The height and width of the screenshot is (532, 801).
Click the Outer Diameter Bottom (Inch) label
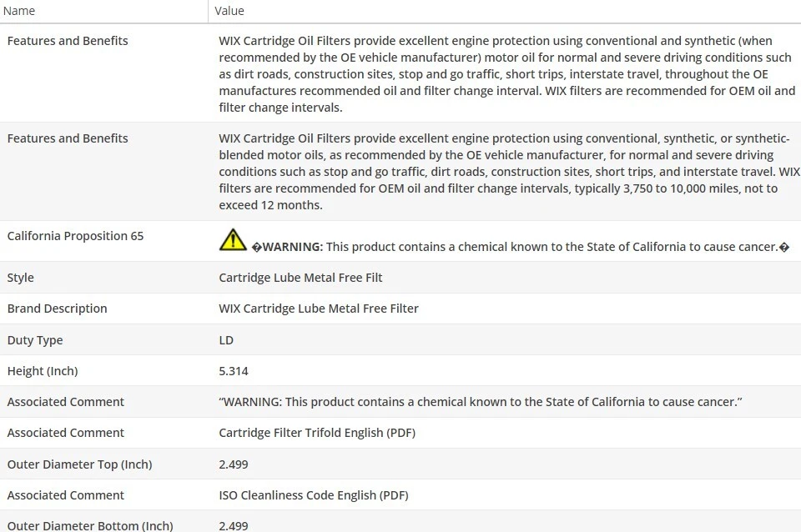[90, 526]
